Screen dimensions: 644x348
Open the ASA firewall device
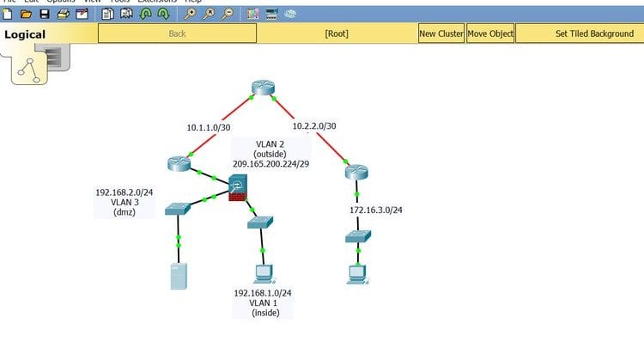coord(238,188)
